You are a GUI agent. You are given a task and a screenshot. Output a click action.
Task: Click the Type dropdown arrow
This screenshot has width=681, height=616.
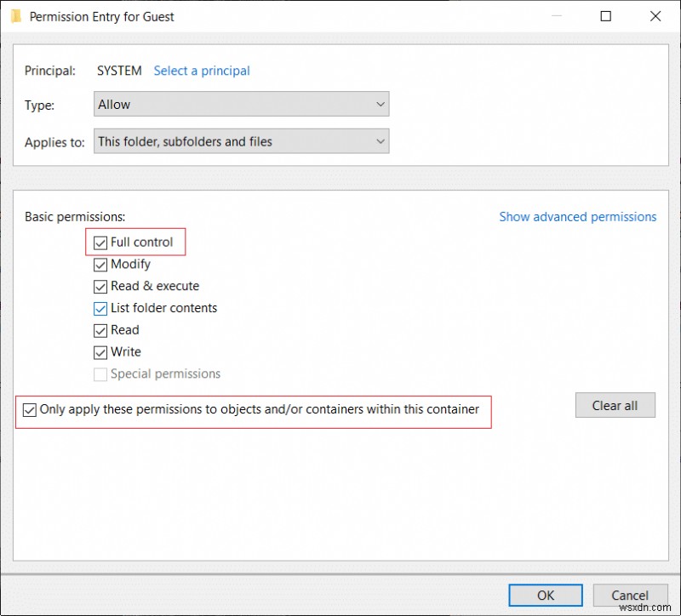coord(381,104)
